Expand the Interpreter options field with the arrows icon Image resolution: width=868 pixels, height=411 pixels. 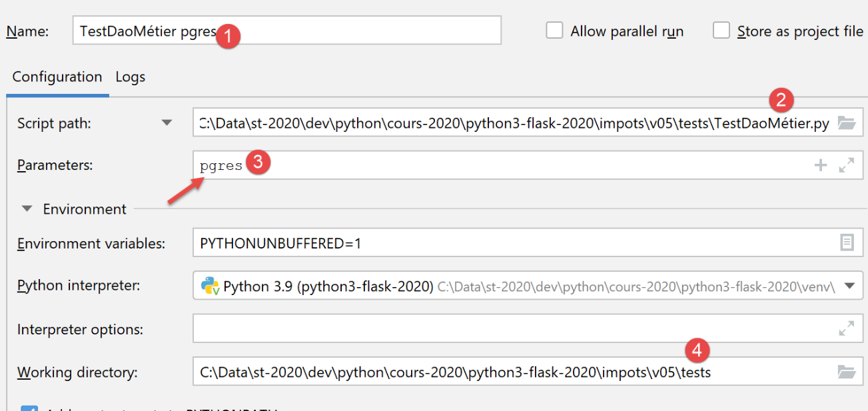(847, 328)
